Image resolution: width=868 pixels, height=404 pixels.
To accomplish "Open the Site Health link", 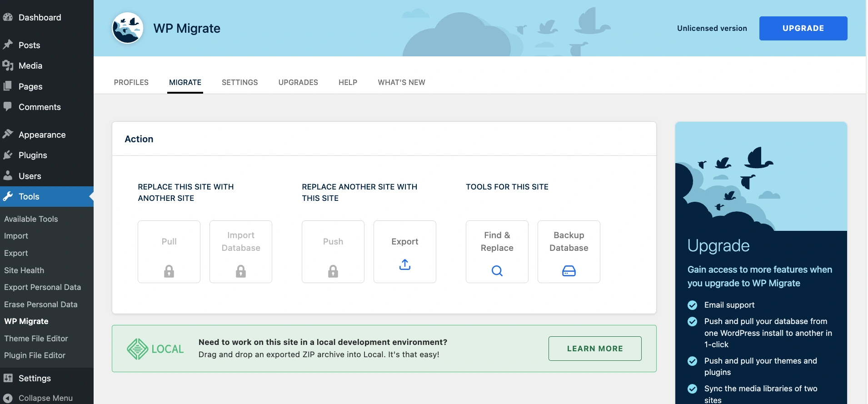I will coord(24,270).
